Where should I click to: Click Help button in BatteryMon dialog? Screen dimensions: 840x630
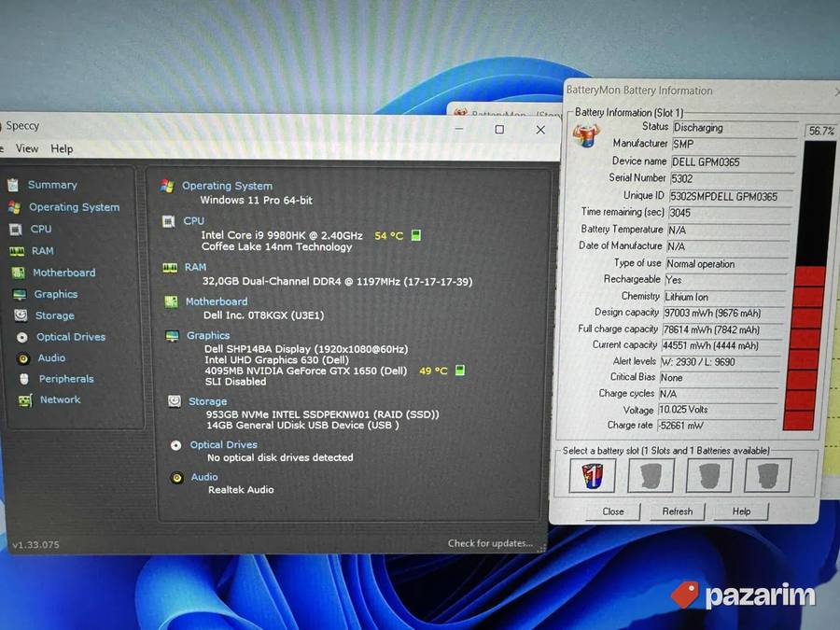[x=741, y=511]
